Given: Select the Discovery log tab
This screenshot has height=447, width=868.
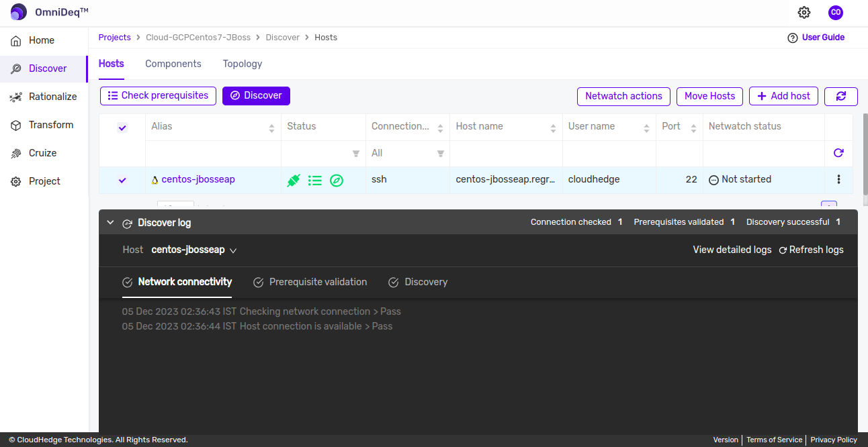Looking at the screenshot, I should (418, 282).
